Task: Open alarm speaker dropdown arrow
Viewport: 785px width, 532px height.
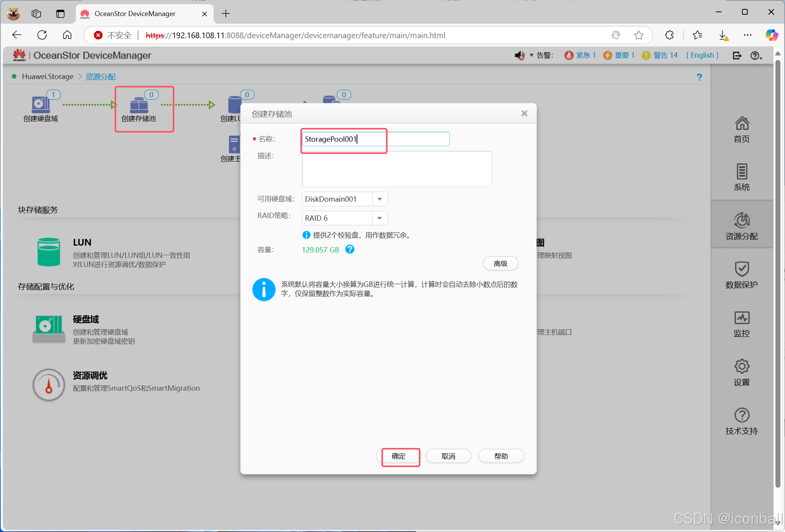Action: 531,56
